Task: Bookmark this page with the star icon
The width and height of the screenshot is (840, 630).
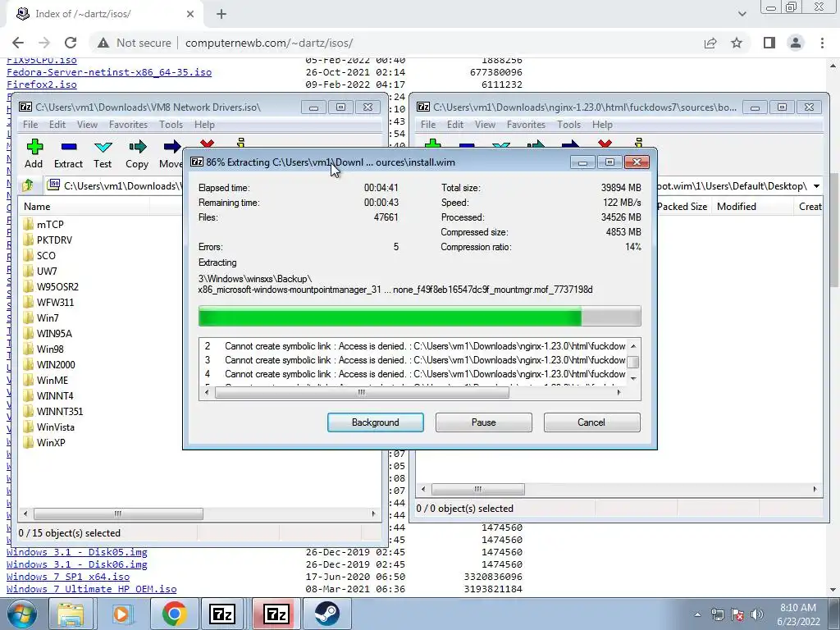Action: pos(737,43)
